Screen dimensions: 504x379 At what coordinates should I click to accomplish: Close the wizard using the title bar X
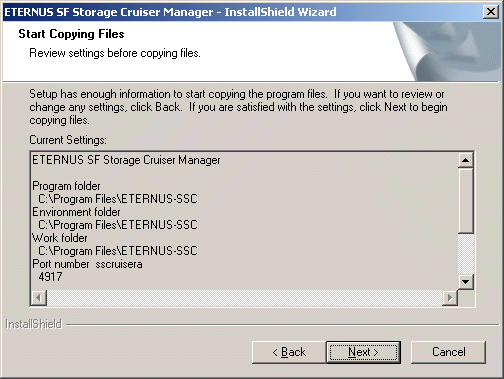tap(491, 12)
